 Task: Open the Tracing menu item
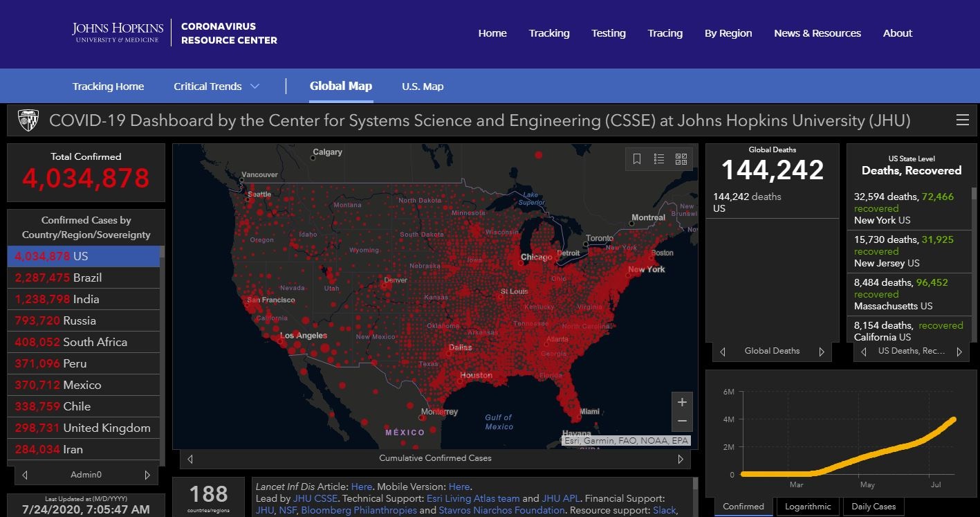[x=665, y=33]
